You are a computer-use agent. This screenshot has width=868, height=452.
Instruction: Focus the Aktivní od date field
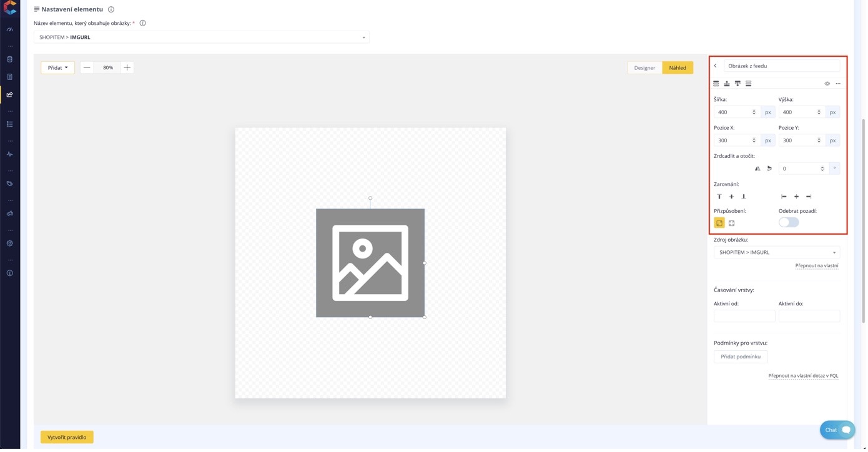click(x=746, y=317)
